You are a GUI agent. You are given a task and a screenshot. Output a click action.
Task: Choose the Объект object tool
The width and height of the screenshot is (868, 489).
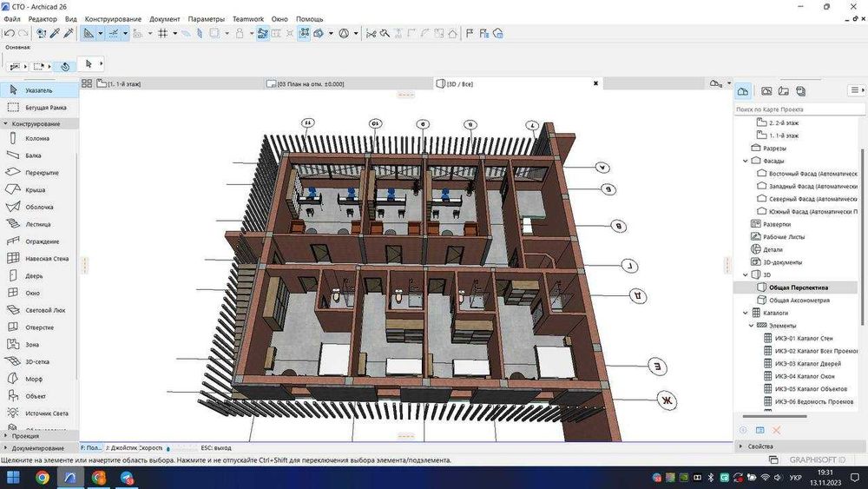(39, 396)
